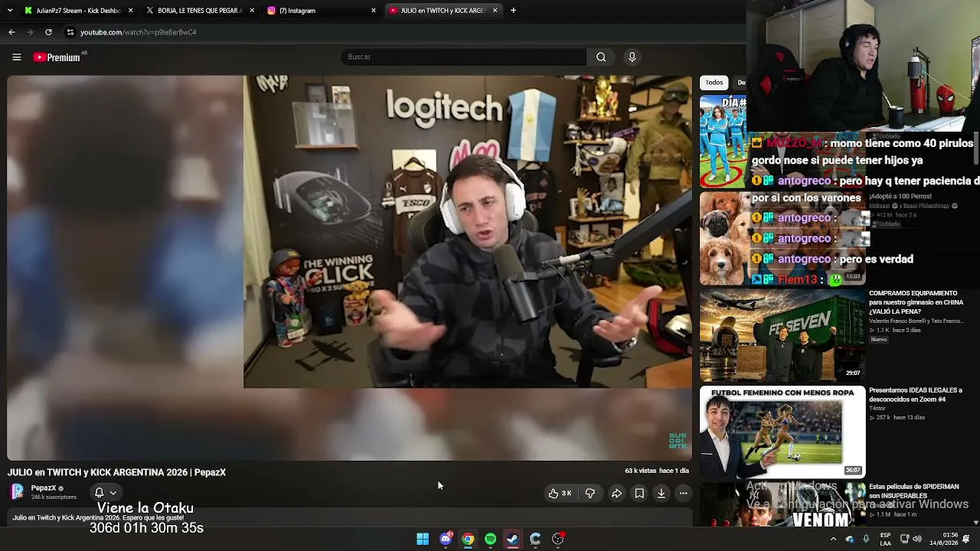Start voice search with the microphone
Image resolution: width=980 pixels, height=551 pixels.
tap(632, 57)
